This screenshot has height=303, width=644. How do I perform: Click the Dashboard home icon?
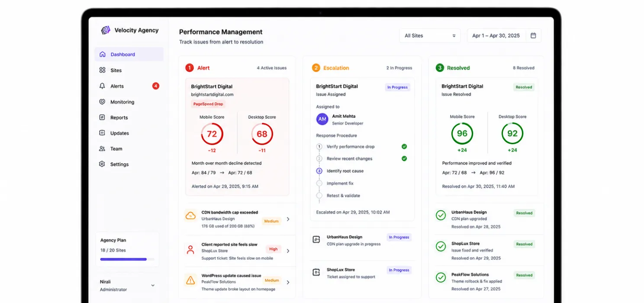[102, 55]
